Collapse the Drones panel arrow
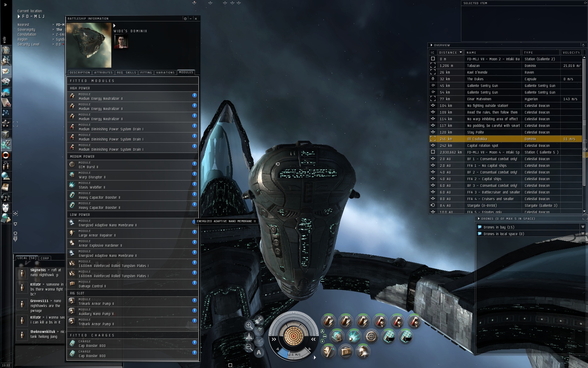This screenshot has width=588, height=368. click(479, 219)
